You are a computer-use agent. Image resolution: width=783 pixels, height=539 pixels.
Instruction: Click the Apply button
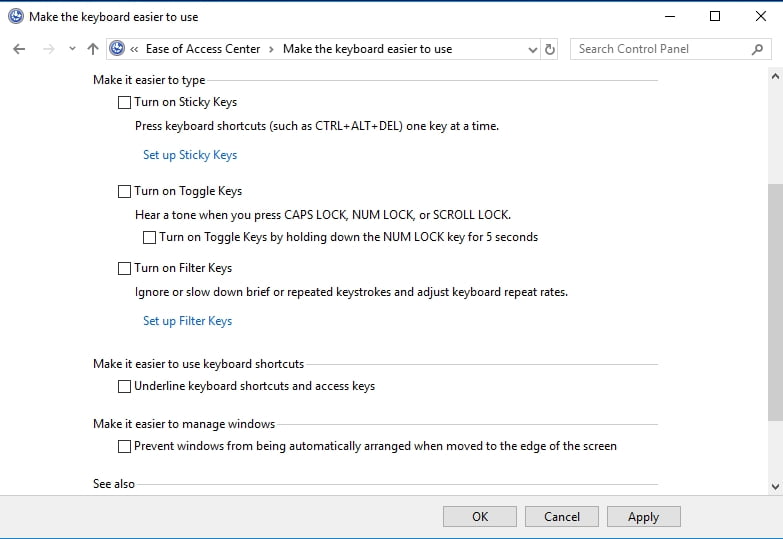point(644,517)
